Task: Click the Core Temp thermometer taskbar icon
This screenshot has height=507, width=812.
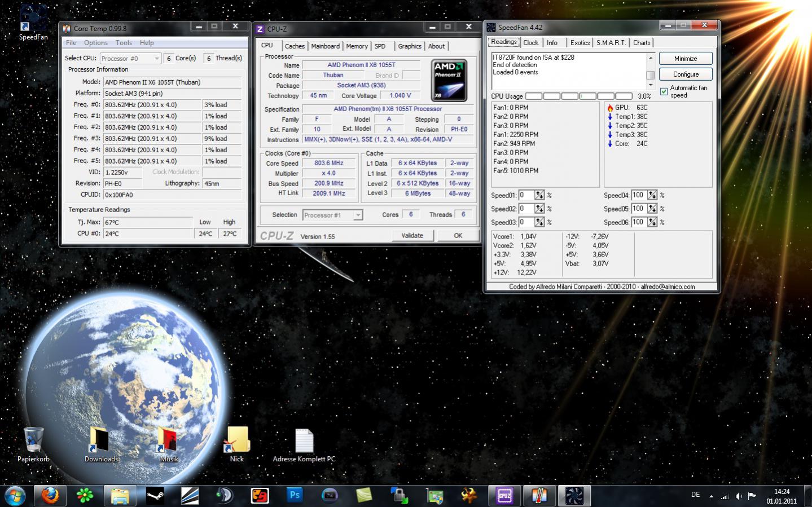Action: [539, 496]
